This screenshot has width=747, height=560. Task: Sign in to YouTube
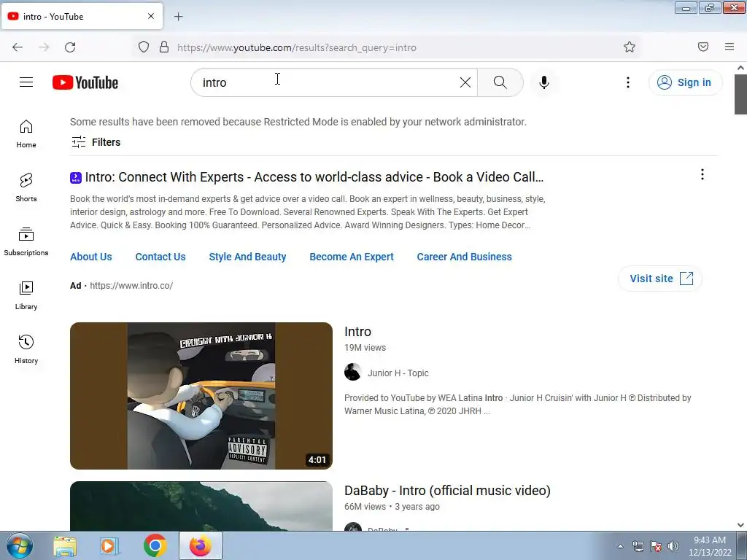coord(685,82)
